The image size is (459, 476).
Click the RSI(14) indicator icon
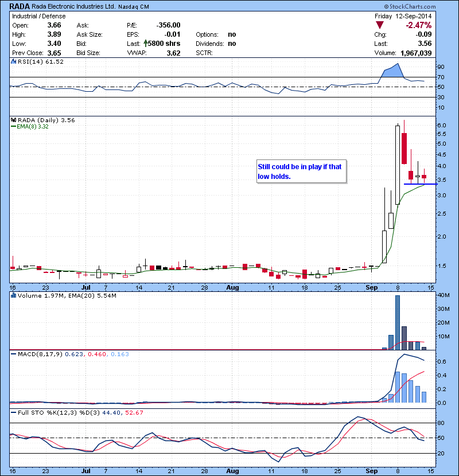[13, 61]
